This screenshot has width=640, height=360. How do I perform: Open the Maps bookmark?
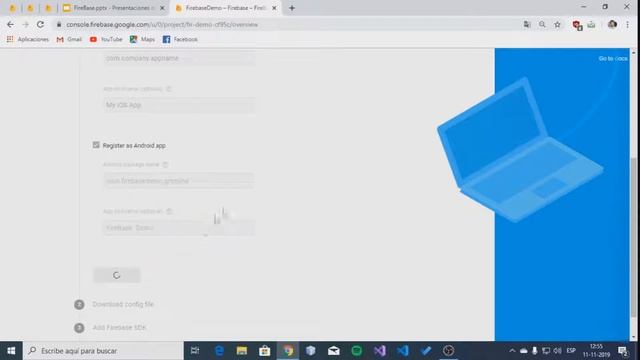pyautogui.click(x=142, y=39)
